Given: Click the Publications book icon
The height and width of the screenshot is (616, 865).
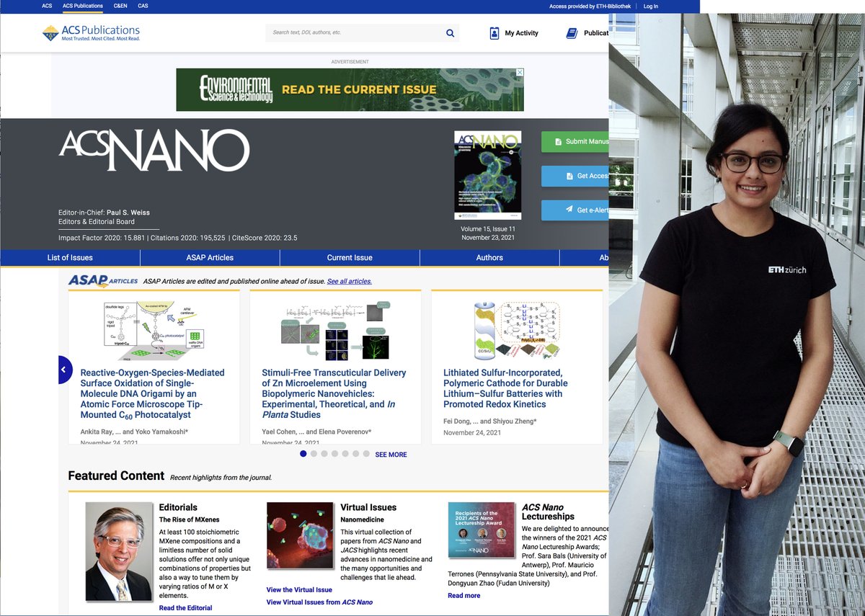Looking at the screenshot, I should pos(572,33).
